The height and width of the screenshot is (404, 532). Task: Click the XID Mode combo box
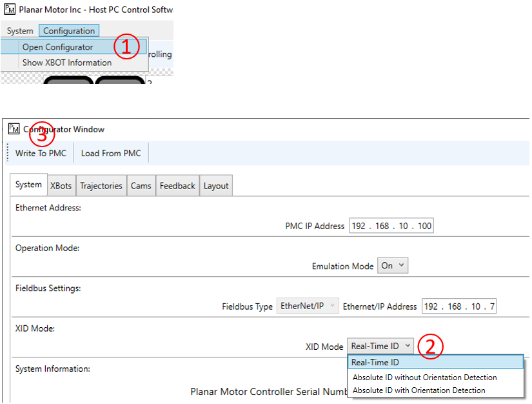point(380,347)
